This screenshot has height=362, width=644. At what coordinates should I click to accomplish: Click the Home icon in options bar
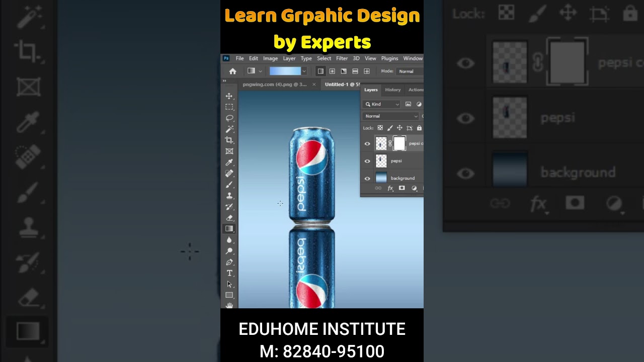click(232, 71)
